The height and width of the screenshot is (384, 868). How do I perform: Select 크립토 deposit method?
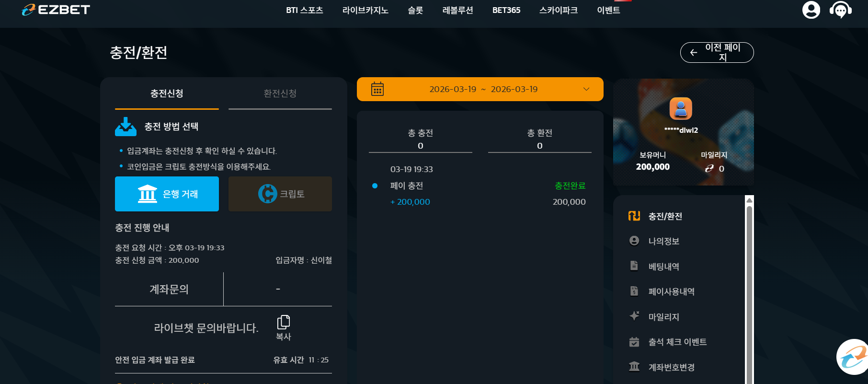280,194
